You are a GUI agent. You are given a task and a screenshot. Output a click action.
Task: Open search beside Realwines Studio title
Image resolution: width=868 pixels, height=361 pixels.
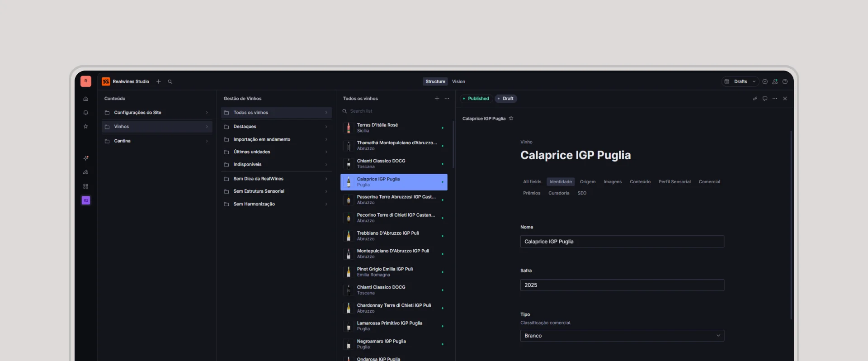170,82
